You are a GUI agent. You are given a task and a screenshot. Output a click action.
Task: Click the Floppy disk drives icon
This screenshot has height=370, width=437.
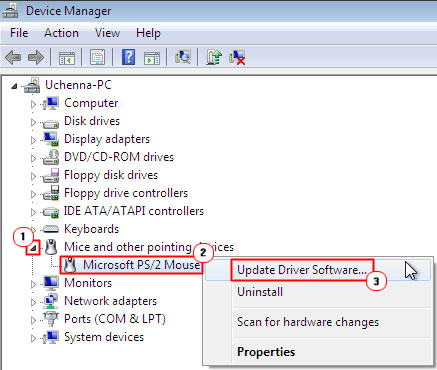pos(51,175)
